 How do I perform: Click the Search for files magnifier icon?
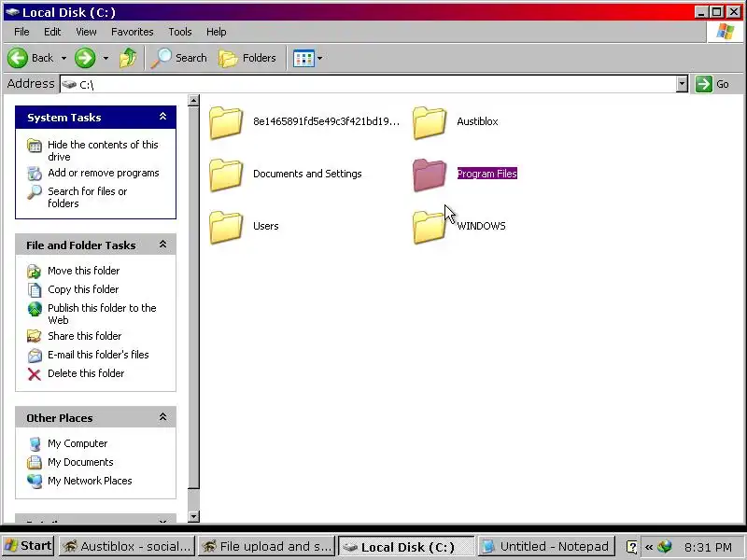click(35, 192)
